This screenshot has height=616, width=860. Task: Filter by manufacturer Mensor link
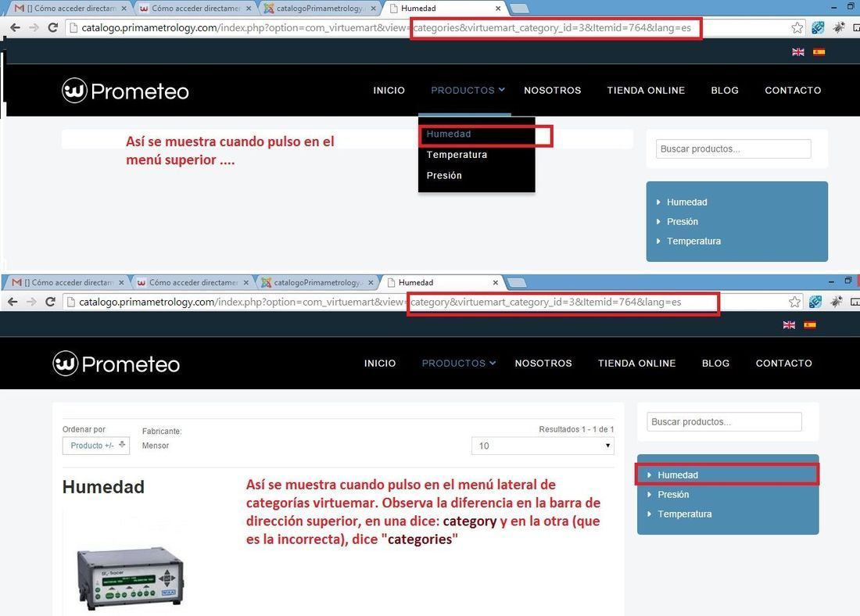pos(156,446)
